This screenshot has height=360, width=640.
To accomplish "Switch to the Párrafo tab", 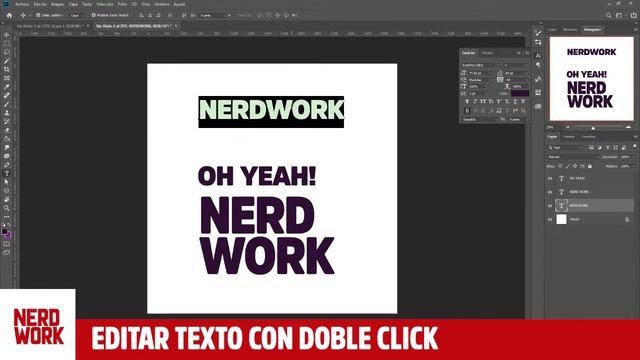I will [487, 53].
